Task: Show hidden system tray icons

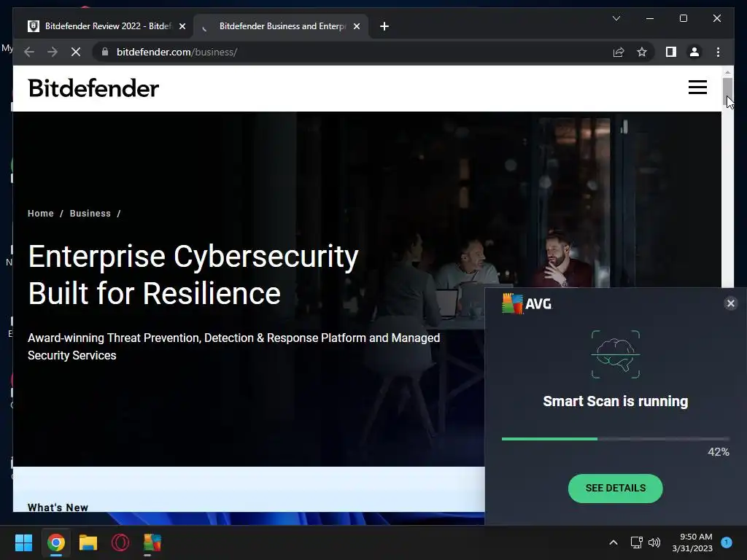Action: [613, 542]
